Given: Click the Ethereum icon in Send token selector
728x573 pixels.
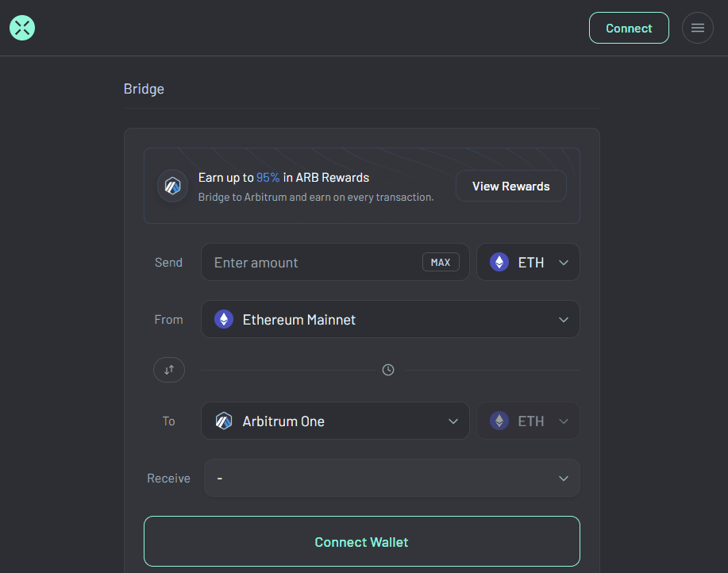Looking at the screenshot, I should click(499, 262).
